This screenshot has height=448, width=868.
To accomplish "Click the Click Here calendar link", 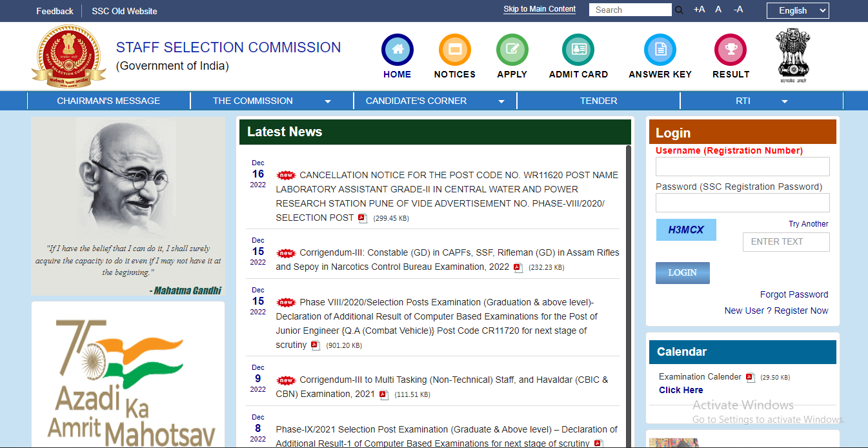I will pos(681,390).
